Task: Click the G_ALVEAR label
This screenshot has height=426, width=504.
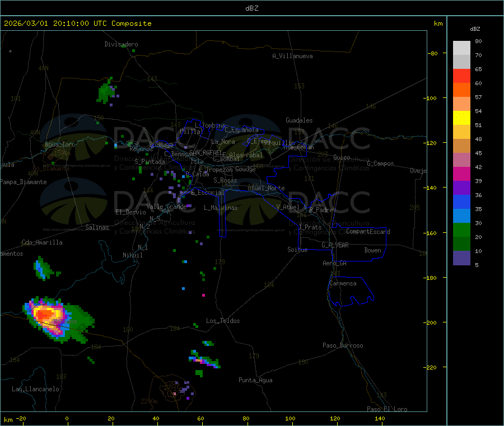Action: pyautogui.click(x=335, y=245)
